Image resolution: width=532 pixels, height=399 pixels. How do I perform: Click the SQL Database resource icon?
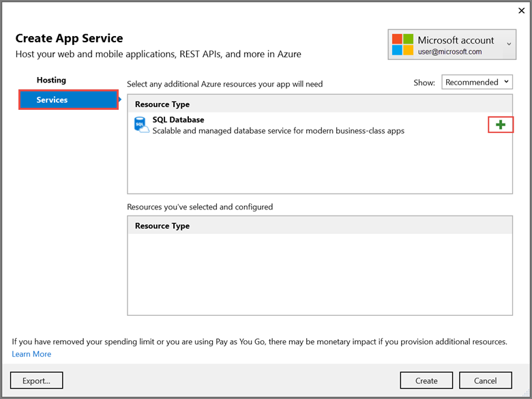coord(141,125)
